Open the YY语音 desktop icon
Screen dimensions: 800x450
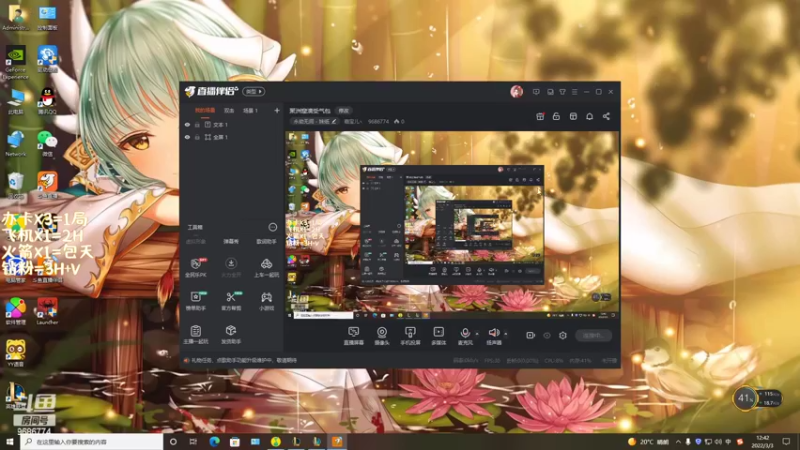click(16, 352)
